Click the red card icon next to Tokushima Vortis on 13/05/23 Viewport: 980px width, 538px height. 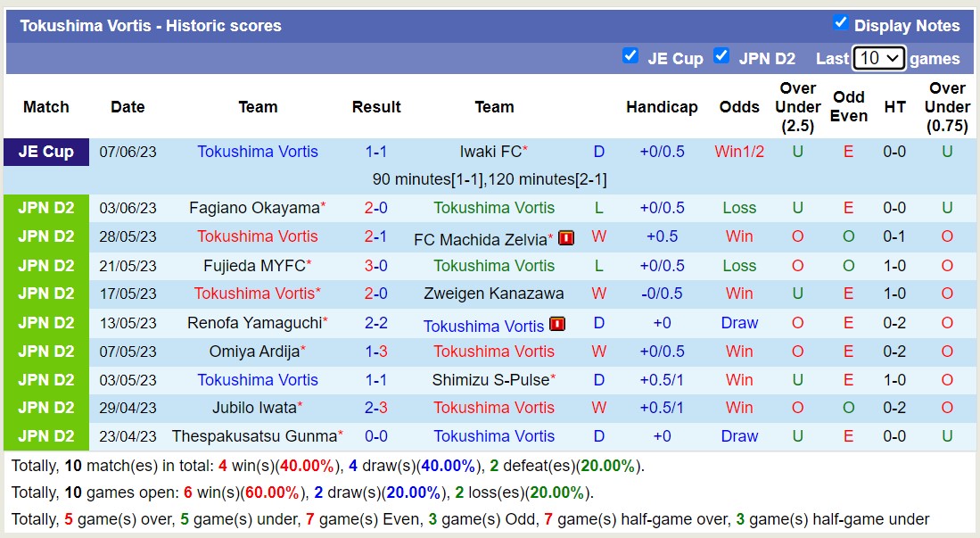pyautogui.click(x=556, y=324)
